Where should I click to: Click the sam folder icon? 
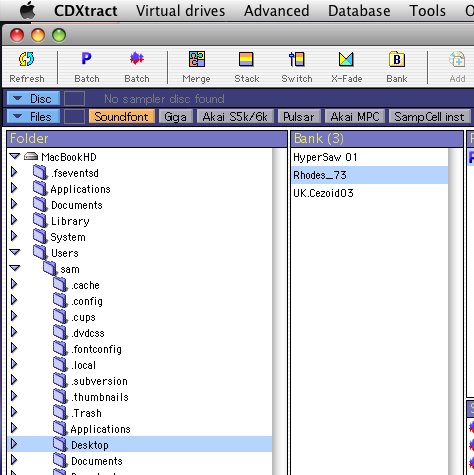click(x=50, y=268)
